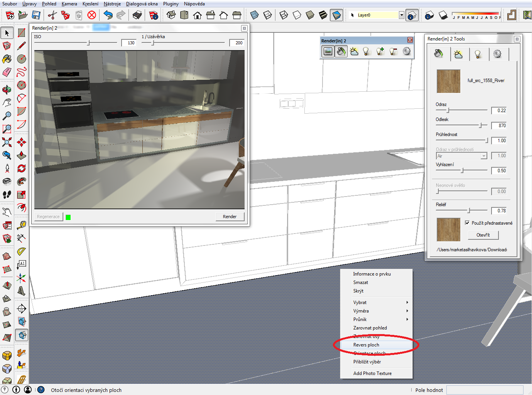This screenshot has height=395, width=532.
Task: Click the Undo arrow in the toolbar
Action: tap(108, 15)
